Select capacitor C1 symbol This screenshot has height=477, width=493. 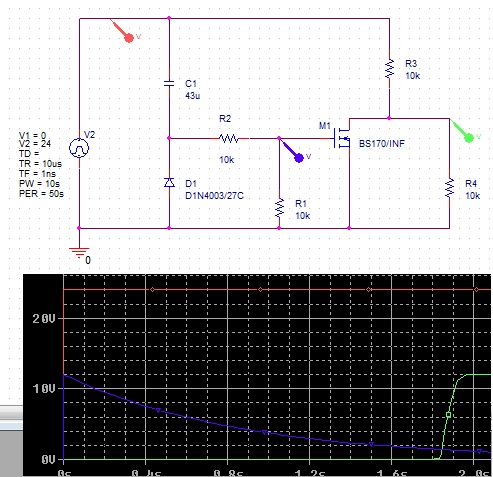pyautogui.click(x=169, y=83)
